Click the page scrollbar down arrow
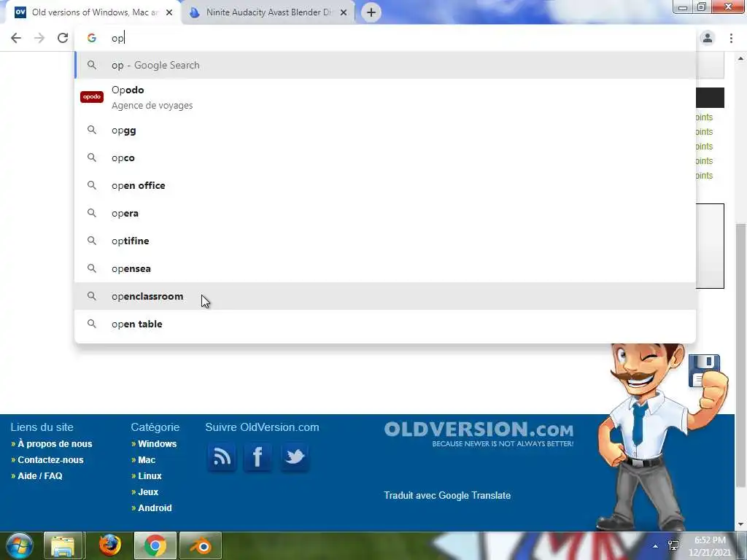The height and width of the screenshot is (560, 747). click(x=740, y=524)
